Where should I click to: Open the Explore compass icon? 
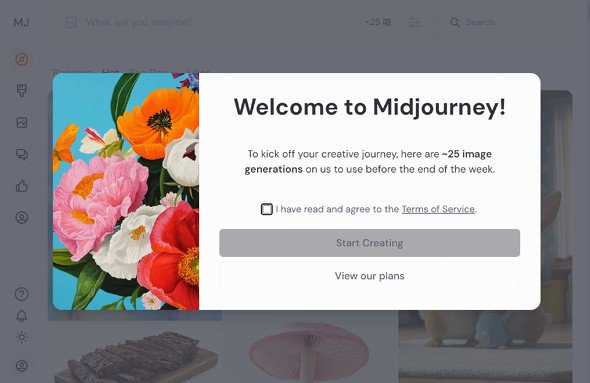pos(22,59)
